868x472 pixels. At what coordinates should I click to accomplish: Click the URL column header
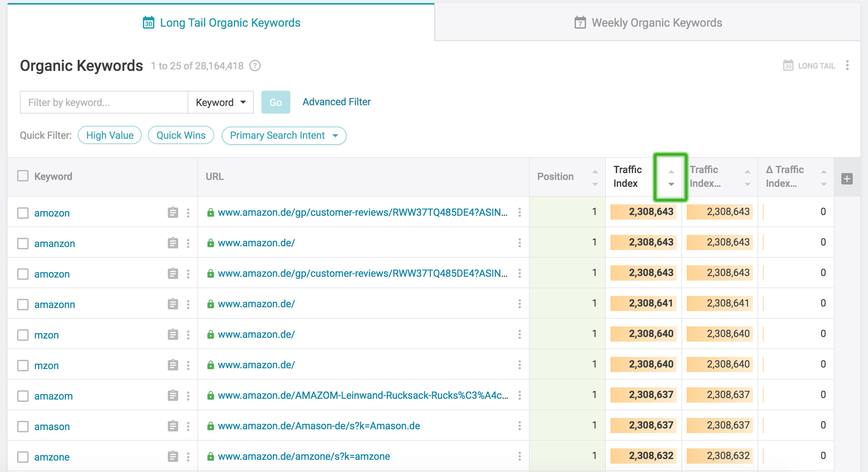click(215, 177)
